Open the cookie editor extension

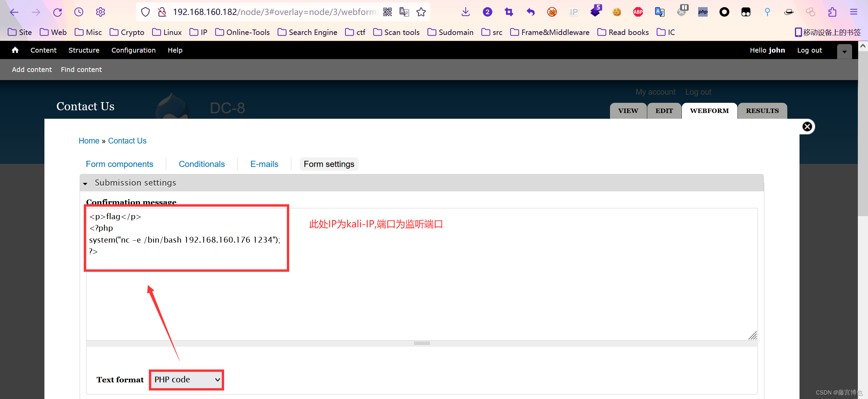tap(617, 12)
